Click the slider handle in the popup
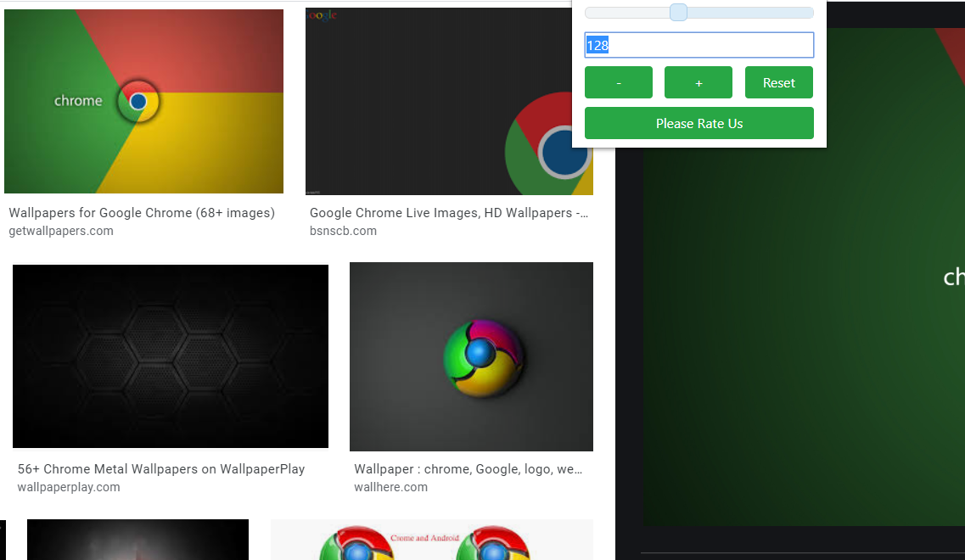 pos(678,13)
